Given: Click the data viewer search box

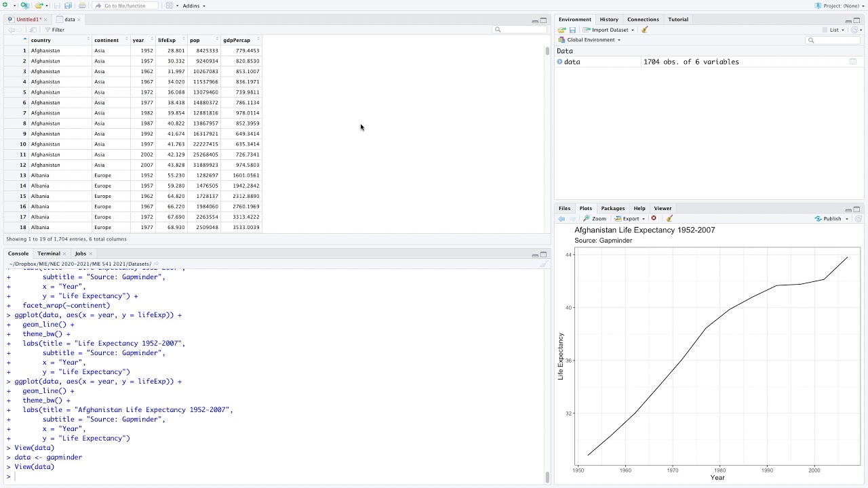Looking at the screenshot, I should (519, 30).
